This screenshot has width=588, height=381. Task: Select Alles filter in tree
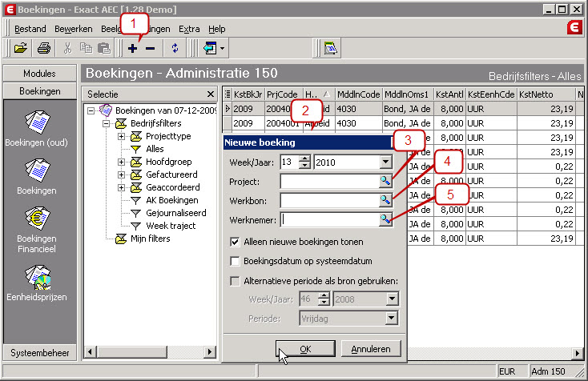155,149
